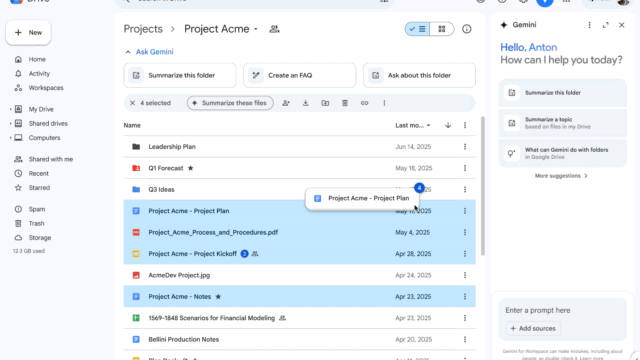The image size is (640, 360).
Task: Click Summarize these files button
Action: tap(230, 103)
